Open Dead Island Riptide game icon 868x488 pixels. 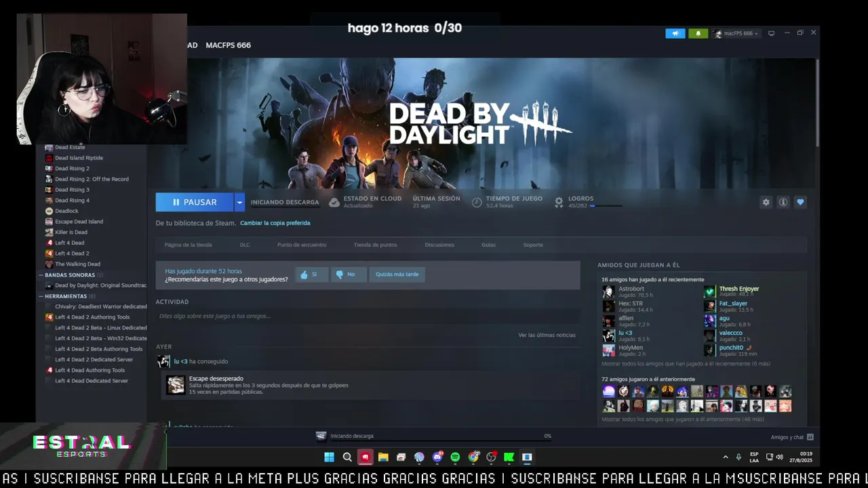click(49, 158)
